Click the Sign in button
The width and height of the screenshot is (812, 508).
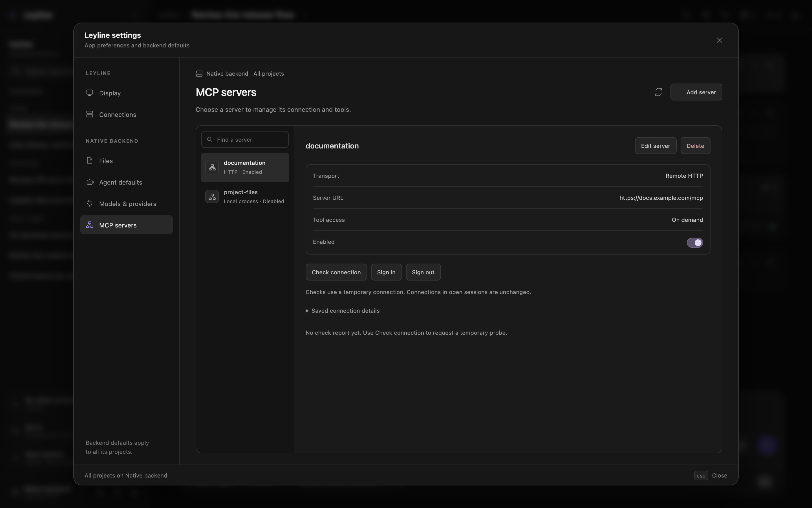click(386, 272)
